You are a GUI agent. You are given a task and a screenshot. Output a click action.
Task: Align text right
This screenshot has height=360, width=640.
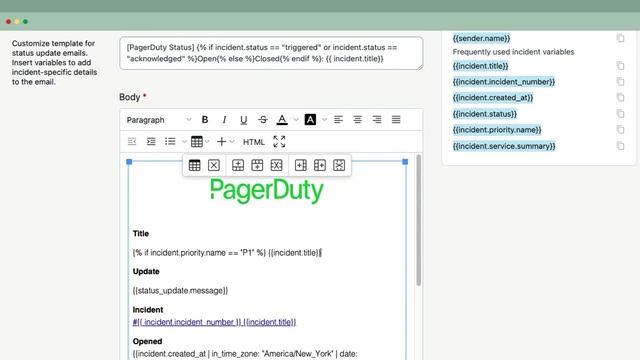(x=377, y=120)
